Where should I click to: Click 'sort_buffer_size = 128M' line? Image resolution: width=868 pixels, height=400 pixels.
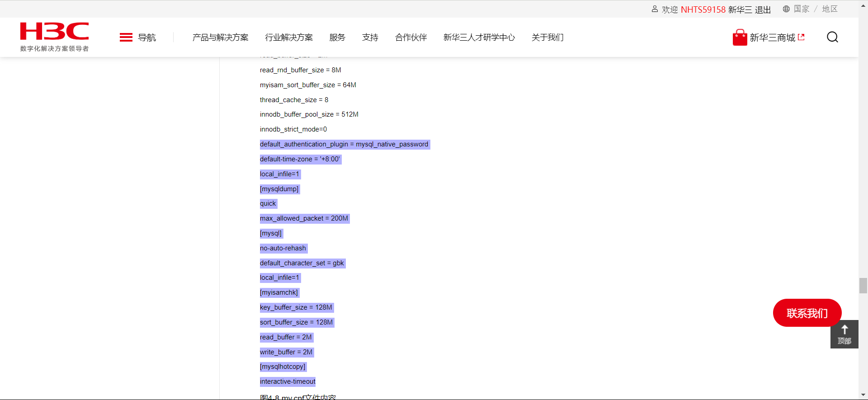click(x=296, y=322)
